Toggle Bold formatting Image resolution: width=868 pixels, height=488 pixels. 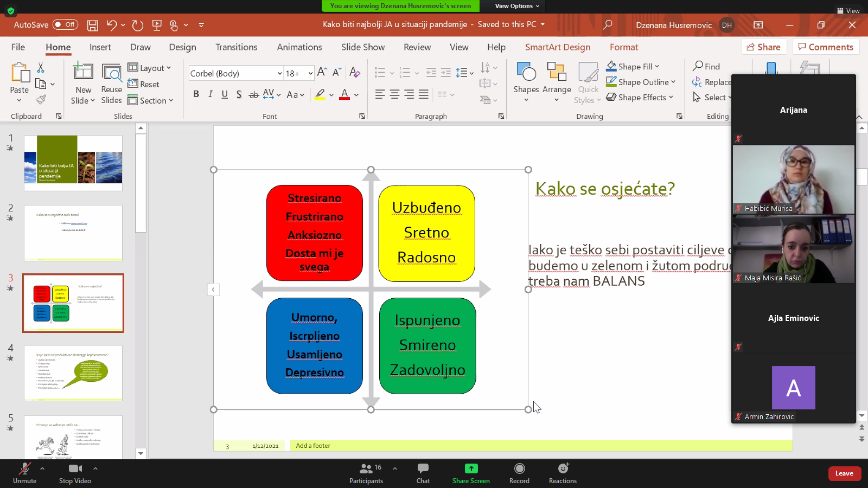tap(196, 94)
